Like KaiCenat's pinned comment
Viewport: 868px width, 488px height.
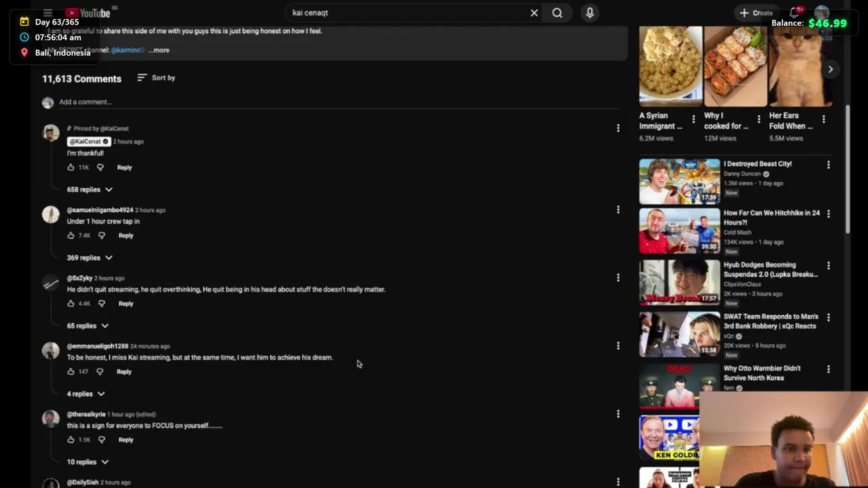click(71, 167)
